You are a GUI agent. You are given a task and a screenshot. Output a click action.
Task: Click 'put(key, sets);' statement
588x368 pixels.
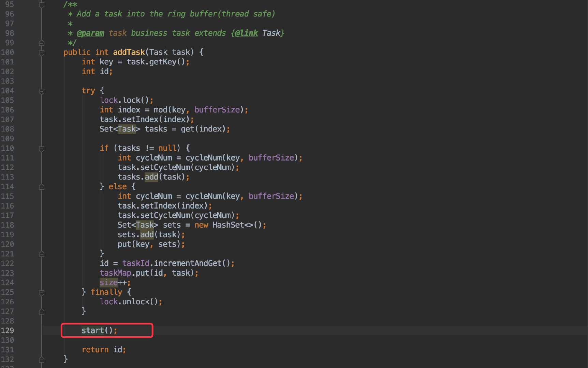[x=151, y=244]
